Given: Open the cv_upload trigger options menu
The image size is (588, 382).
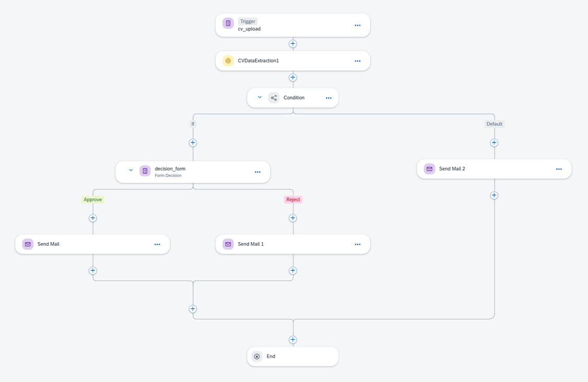Looking at the screenshot, I should (x=358, y=26).
